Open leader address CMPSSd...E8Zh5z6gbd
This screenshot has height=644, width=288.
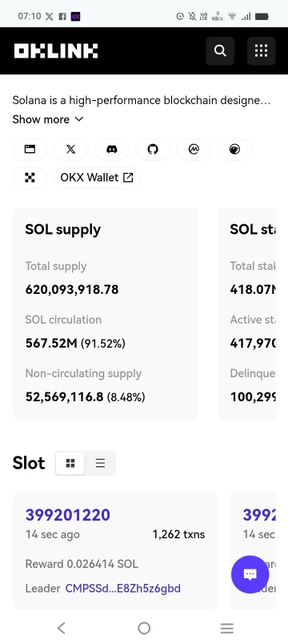coord(122,588)
